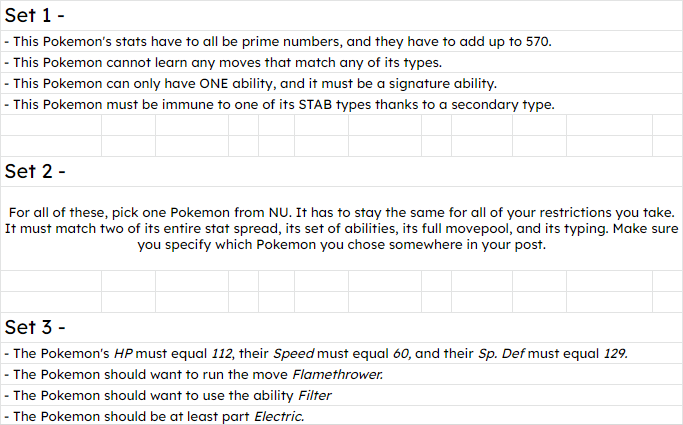
Task: Click first empty cell above Set 3 heading
Action: 51,302
